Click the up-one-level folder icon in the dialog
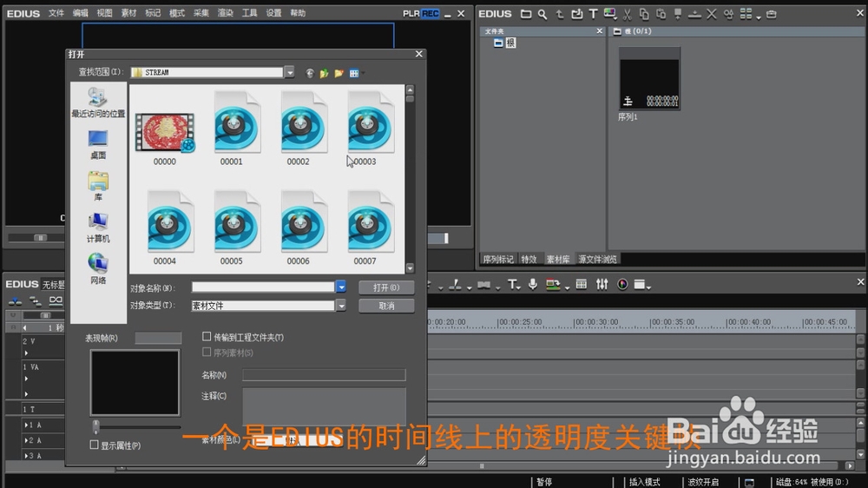The image size is (868, 488). point(325,73)
